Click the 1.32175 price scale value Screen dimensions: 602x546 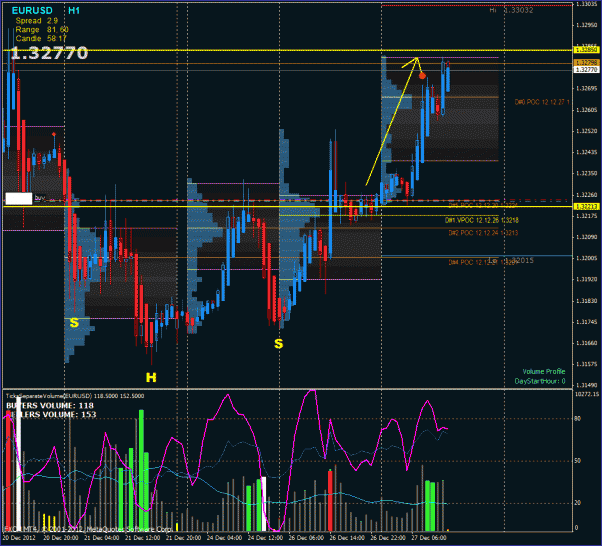click(x=587, y=216)
